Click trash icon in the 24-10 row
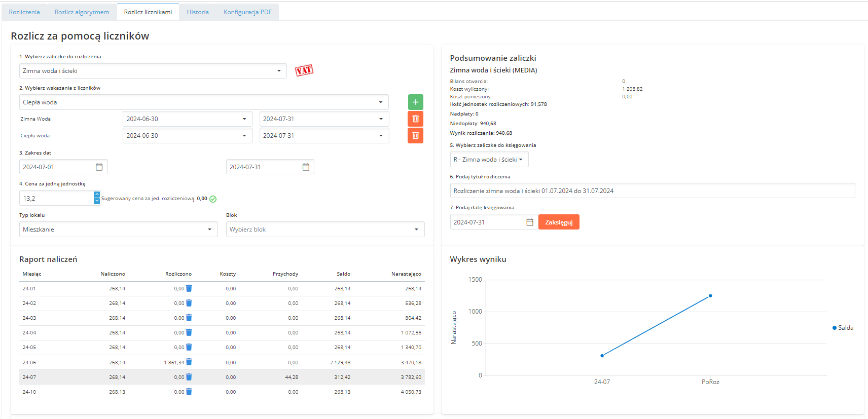868x419 pixels. pos(189,392)
